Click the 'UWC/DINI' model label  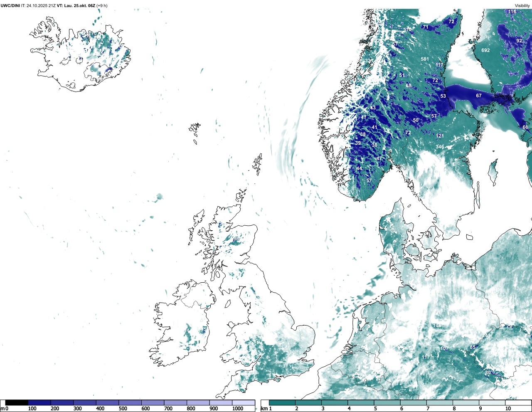tap(10, 6)
